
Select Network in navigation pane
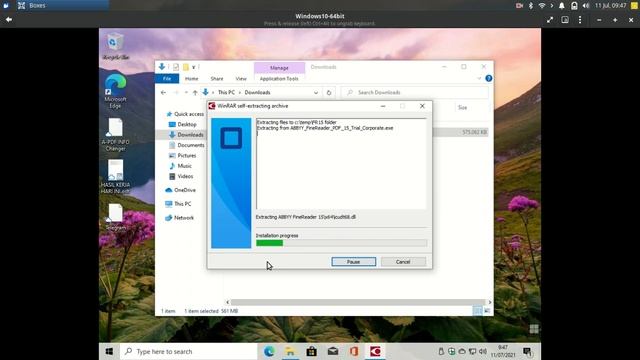coord(184,218)
